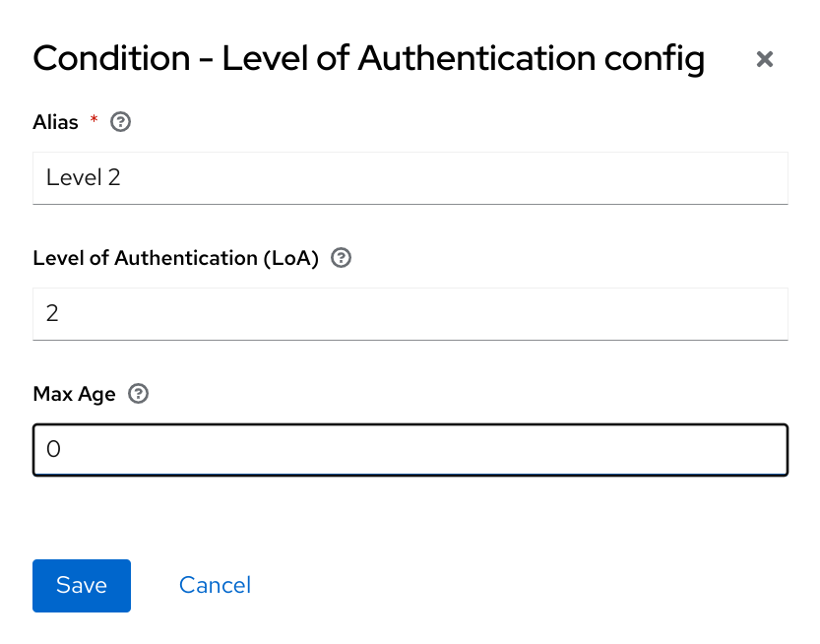Cancel the config changes
This screenshot has width=820, height=644.
(x=215, y=586)
